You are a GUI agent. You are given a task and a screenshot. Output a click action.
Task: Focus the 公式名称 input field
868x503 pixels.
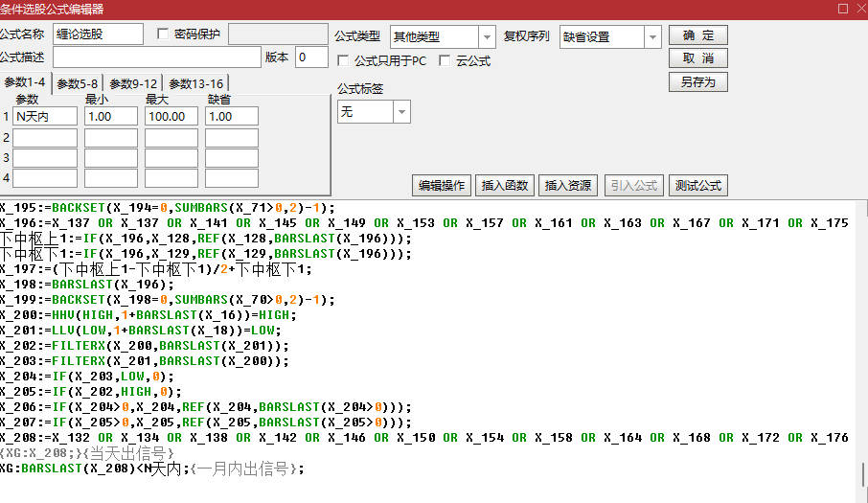[98, 34]
